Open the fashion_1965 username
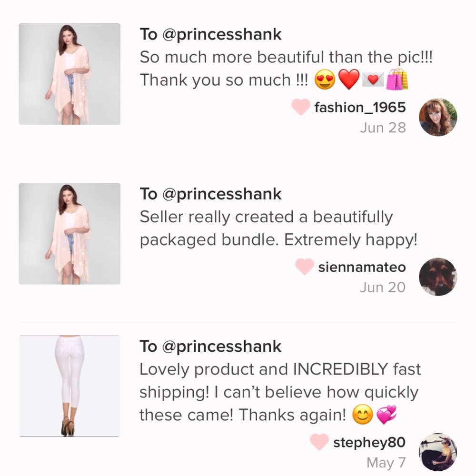The image size is (476, 476). click(x=360, y=108)
